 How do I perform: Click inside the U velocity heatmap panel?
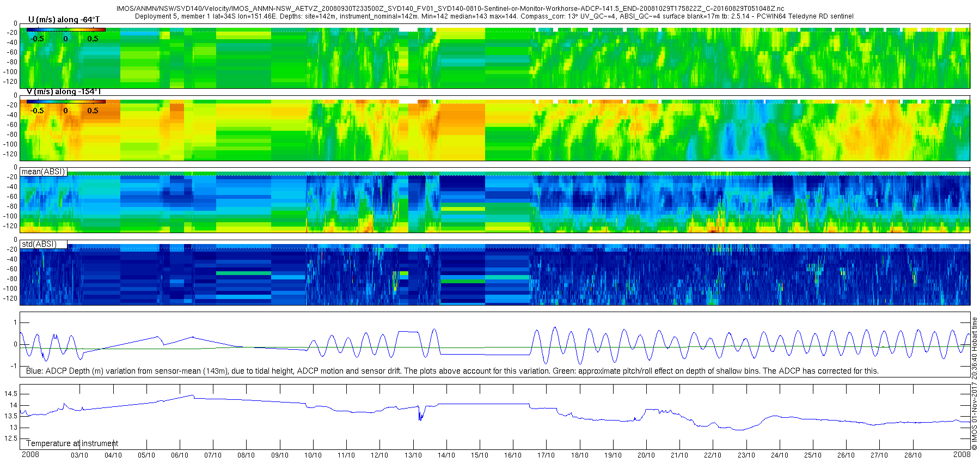click(495, 56)
